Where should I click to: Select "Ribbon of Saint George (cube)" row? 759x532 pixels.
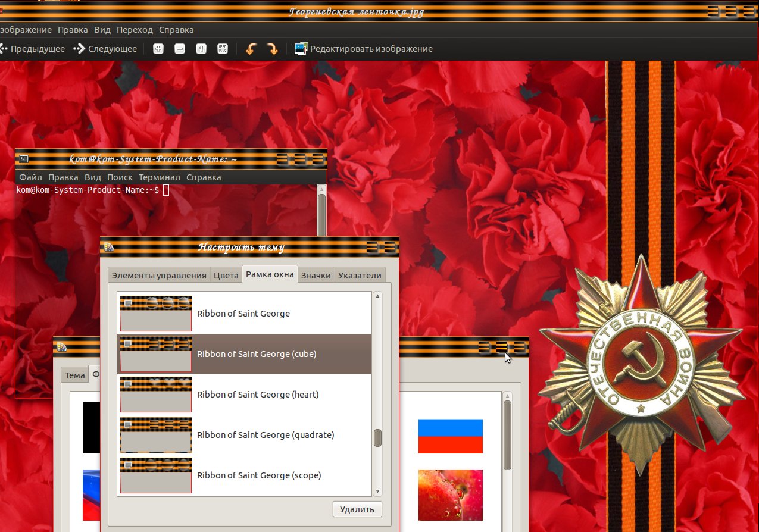[244, 354]
